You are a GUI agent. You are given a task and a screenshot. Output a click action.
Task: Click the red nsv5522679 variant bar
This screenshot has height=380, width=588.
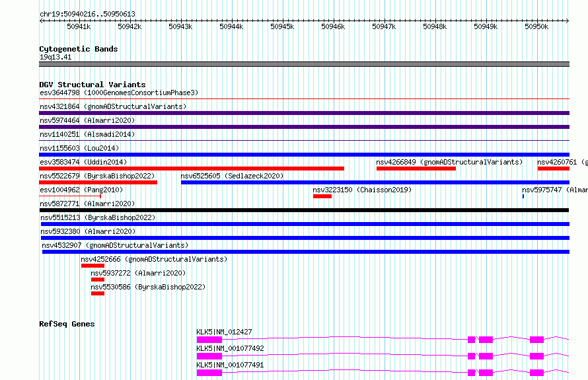tap(98, 182)
